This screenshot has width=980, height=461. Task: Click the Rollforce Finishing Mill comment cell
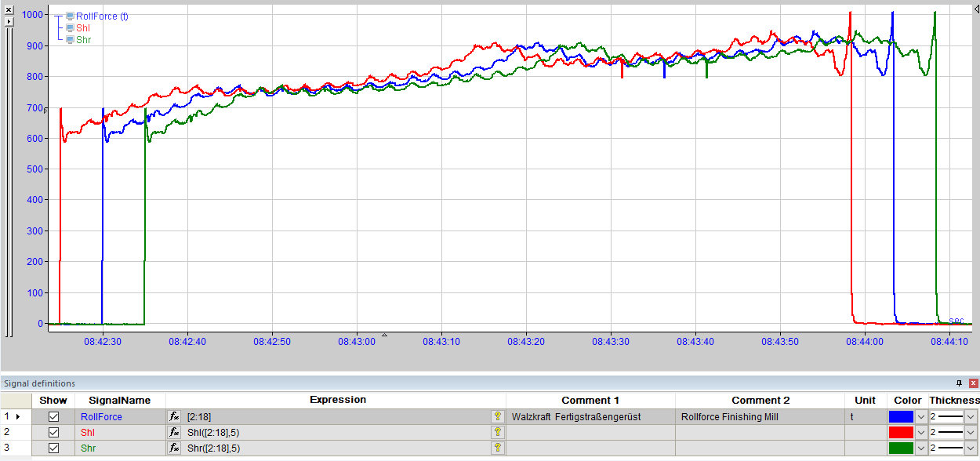point(760,417)
